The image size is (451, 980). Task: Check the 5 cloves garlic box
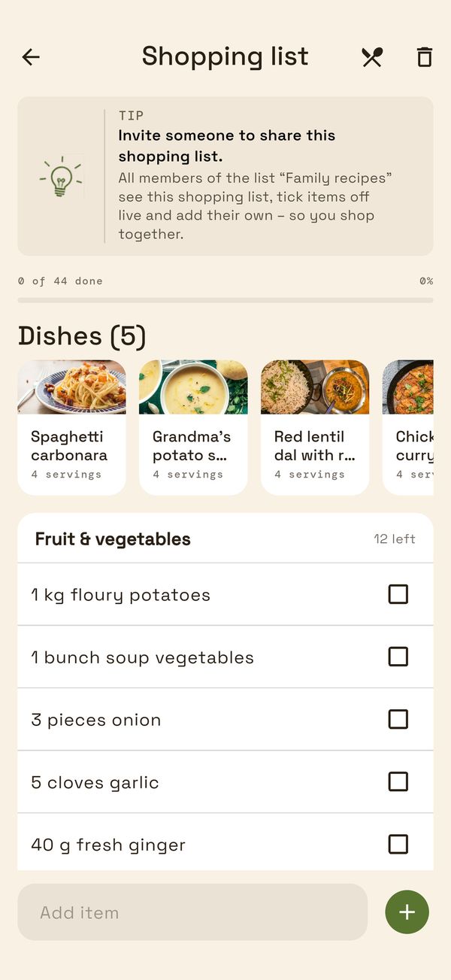click(x=398, y=781)
